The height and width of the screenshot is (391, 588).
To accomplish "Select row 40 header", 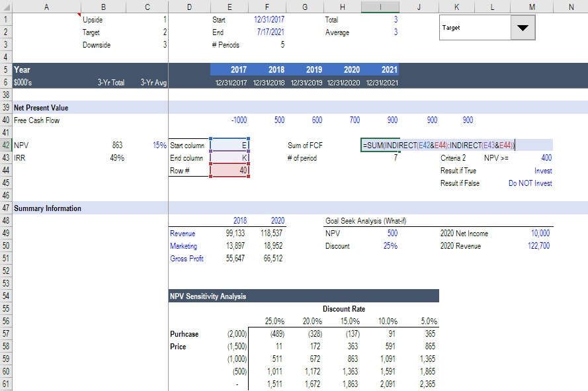I will (x=5, y=120).
